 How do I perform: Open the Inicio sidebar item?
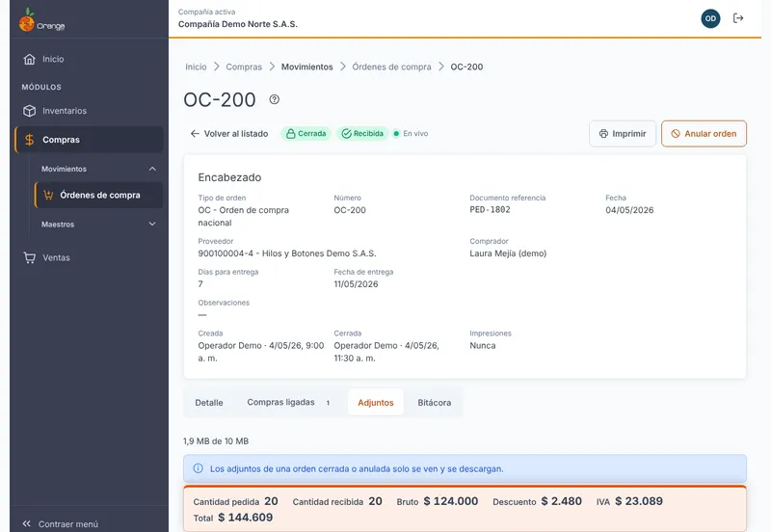click(89, 59)
